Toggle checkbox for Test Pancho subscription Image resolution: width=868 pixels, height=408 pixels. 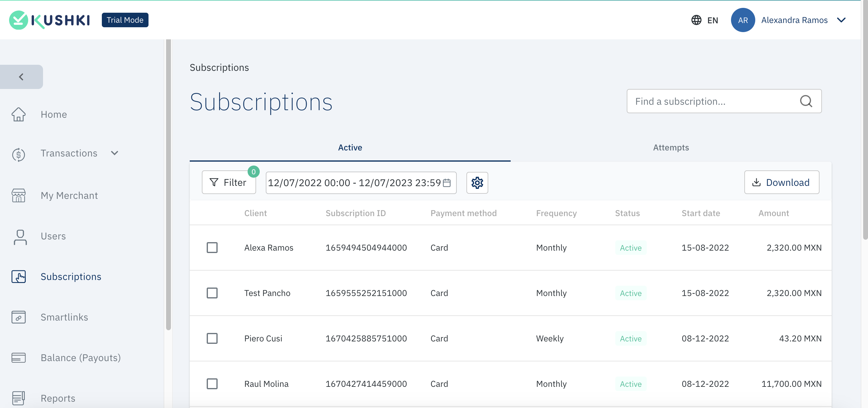(x=212, y=292)
